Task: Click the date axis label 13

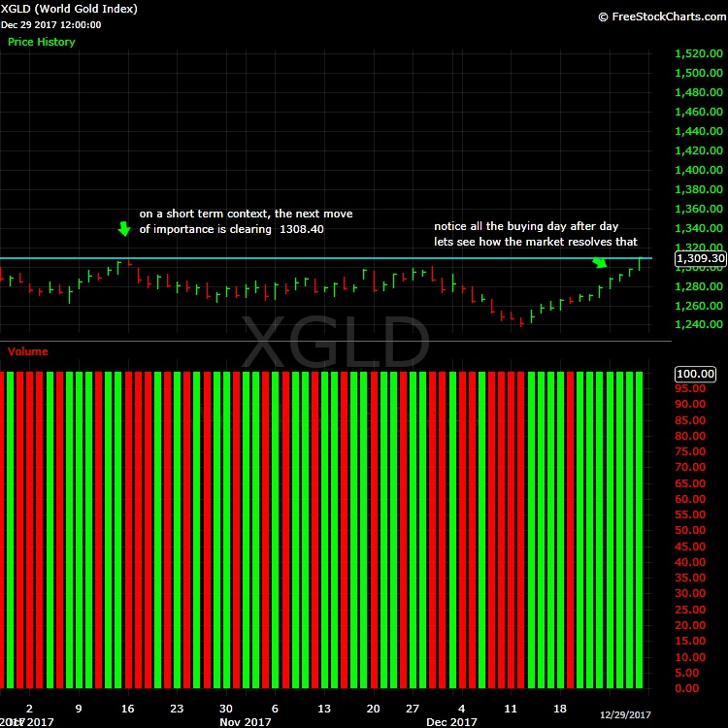Action: pos(324,709)
